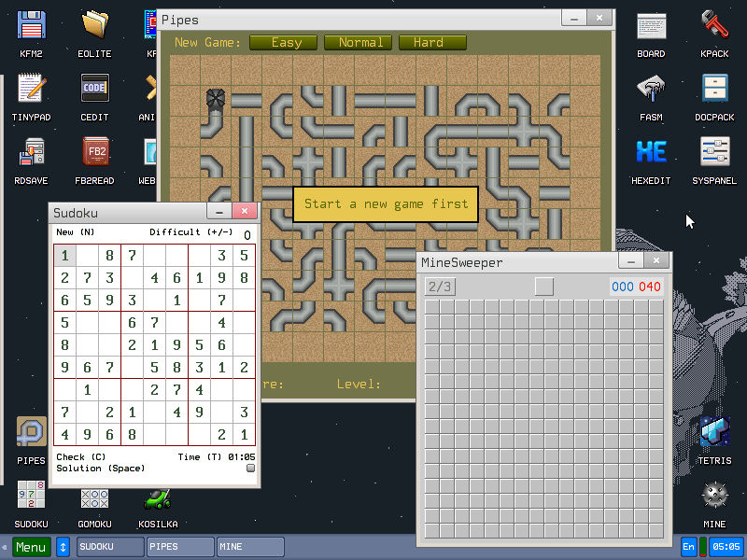The image size is (747, 560).
Task: Open the Menu start button
Action: (31, 547)
